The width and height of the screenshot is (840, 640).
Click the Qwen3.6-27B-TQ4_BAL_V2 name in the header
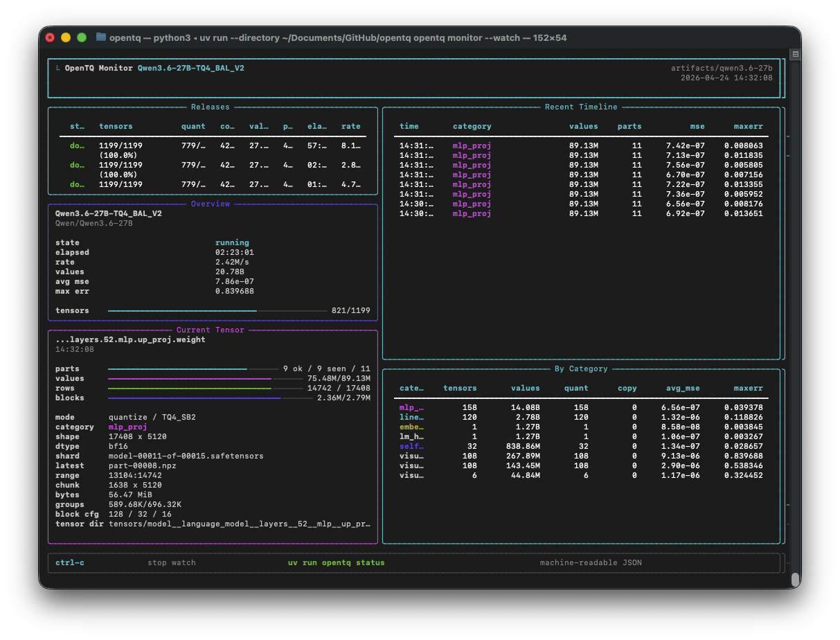tap(191, 69)
